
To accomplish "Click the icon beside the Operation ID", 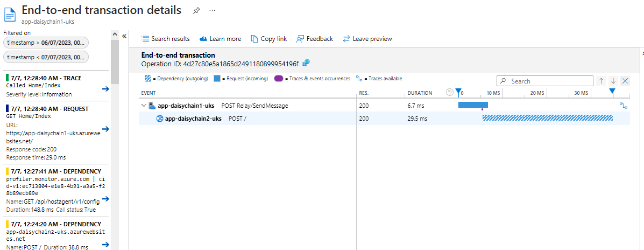I will 306,64.
